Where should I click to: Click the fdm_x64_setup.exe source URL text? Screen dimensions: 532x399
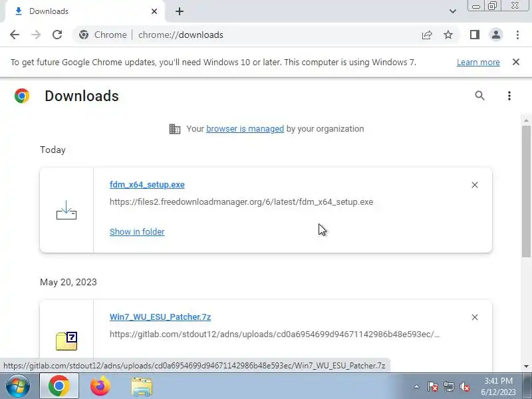[241, 202]
